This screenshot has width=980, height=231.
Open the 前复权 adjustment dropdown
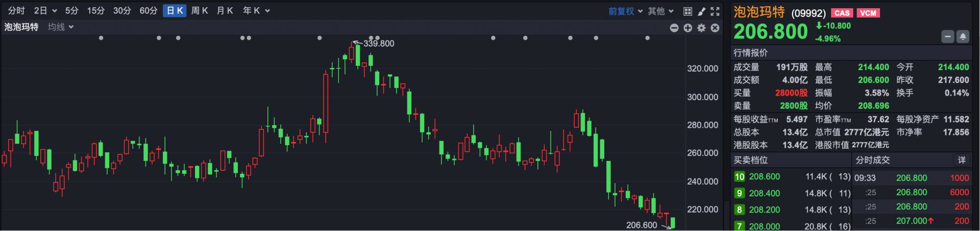click(x=625, y=11)
